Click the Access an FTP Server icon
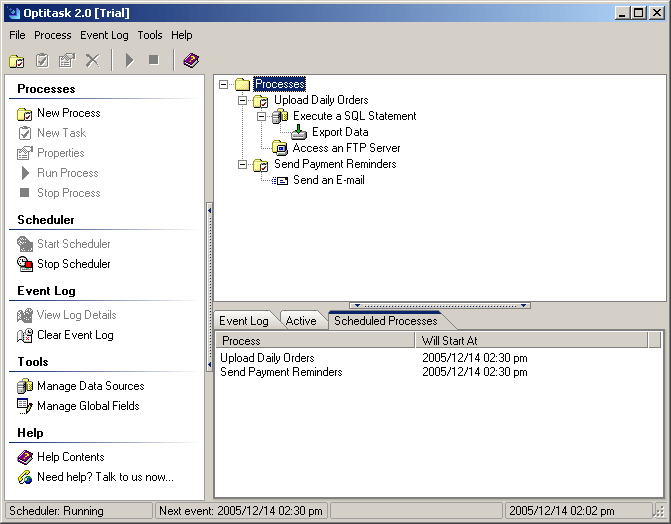The width and height of the screenshot is (671, 524). pyautogui.click(x=280, y=148)
